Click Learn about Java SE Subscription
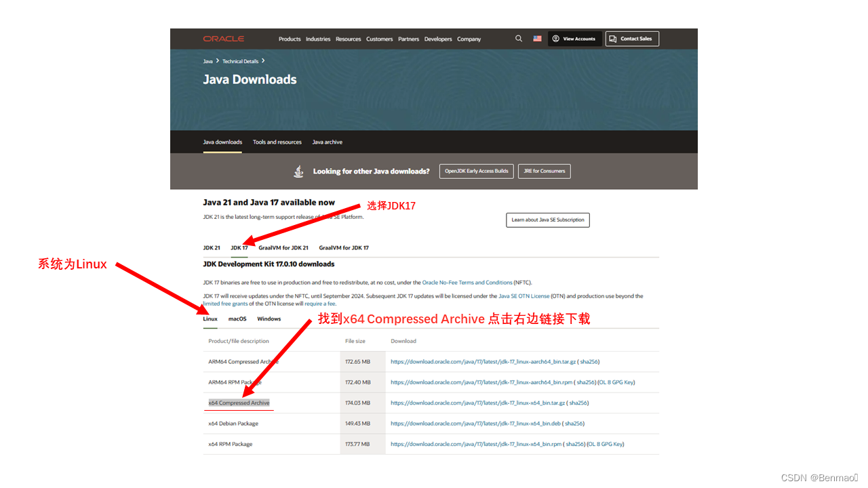Viewport: 868px width, 488px height. tap(548, 220)
